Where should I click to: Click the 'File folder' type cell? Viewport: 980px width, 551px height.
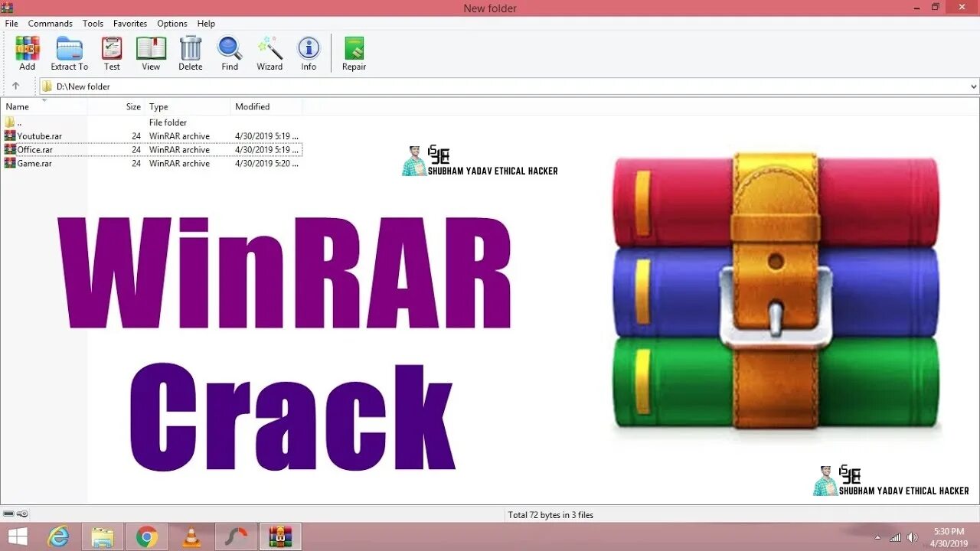point(168,122)
